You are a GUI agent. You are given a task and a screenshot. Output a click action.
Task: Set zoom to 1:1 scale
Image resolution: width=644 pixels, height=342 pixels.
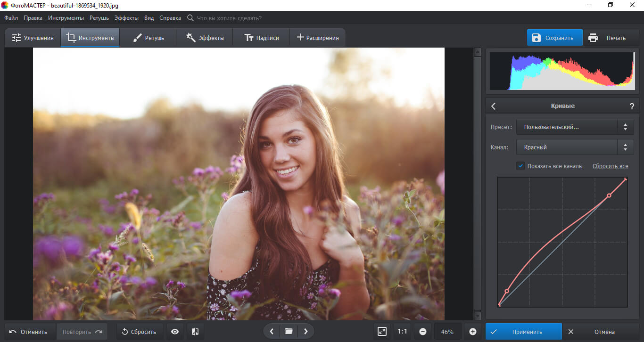coord(402,332)
